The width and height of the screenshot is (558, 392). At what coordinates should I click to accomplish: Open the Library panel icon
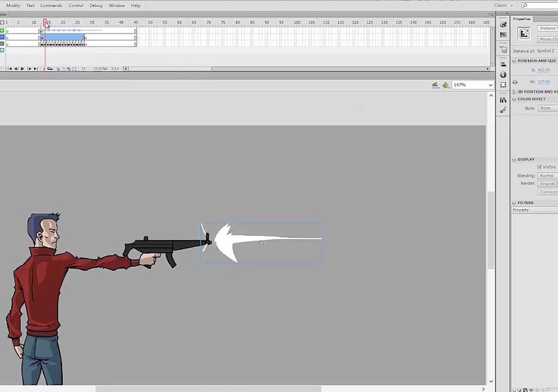pyautogui.click(x=503, y=100)
